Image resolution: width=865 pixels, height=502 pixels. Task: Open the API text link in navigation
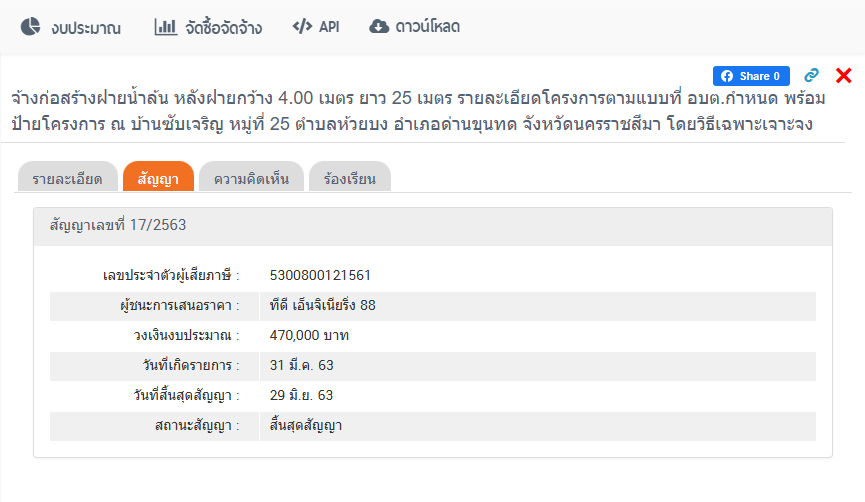pos(329,27)
